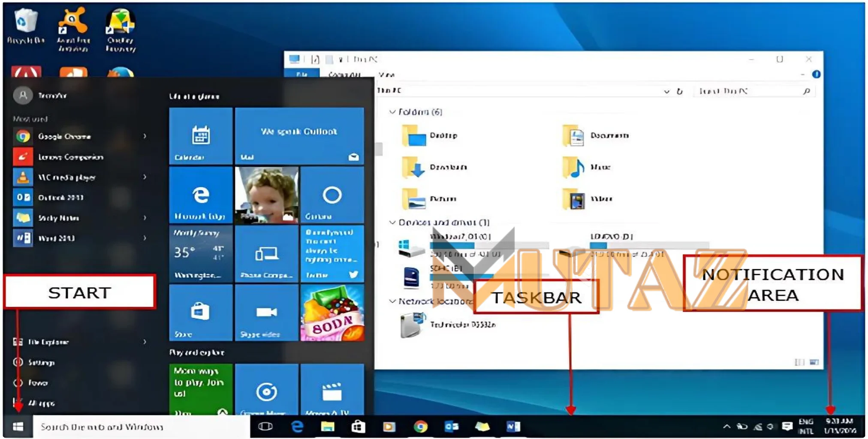Screen dimensions: 868x439
Task: Open the Movies & TV tile
Action: [x=332, y=390]
